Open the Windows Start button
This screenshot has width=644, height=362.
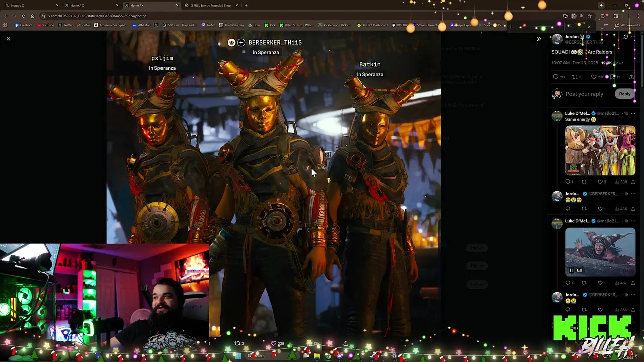[x=238, y=356]
